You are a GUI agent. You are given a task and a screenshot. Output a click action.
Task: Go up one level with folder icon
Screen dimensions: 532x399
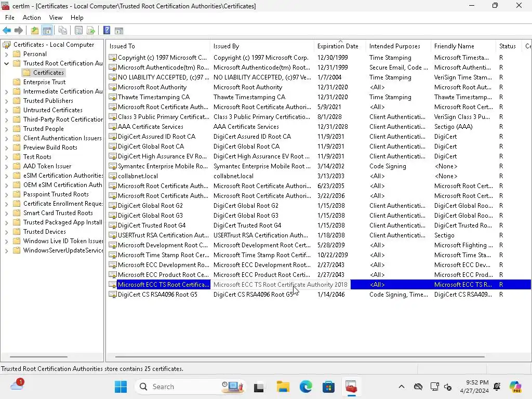tap(35, 31)
